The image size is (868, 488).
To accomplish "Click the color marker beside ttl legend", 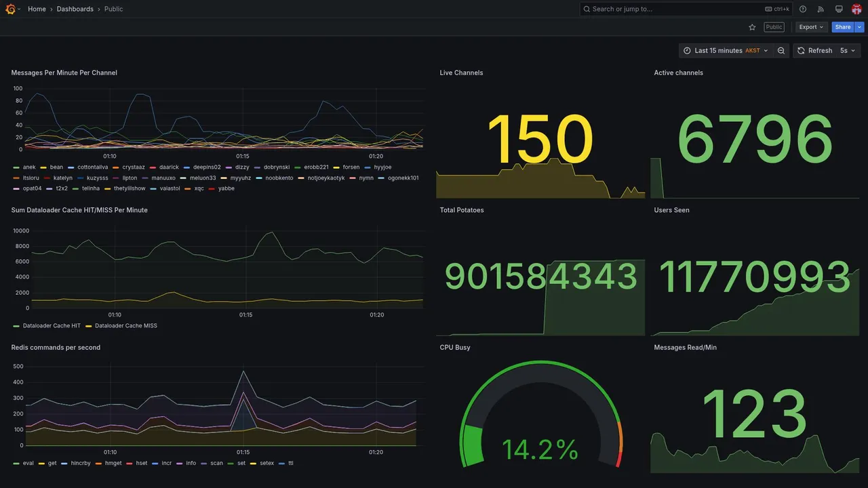I will (x=282, y=464).
